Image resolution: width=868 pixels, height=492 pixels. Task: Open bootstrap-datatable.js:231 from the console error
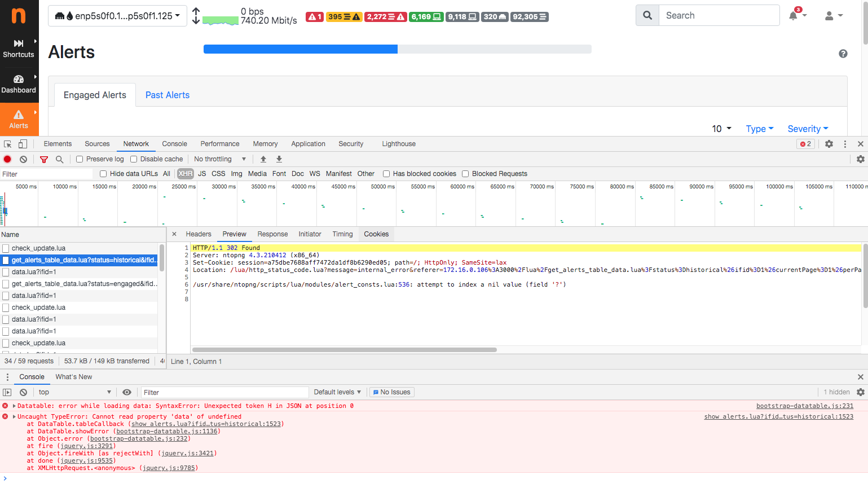(805, 406)
